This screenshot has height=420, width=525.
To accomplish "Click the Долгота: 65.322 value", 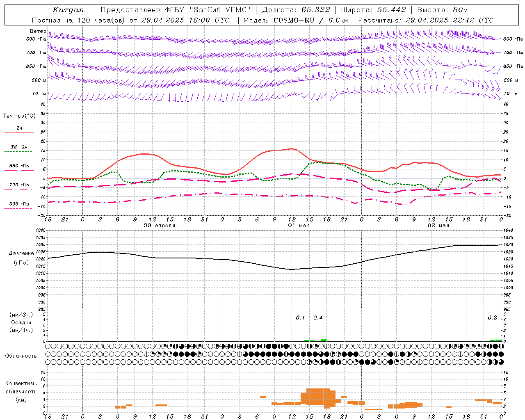I will (x=296, y=10).
